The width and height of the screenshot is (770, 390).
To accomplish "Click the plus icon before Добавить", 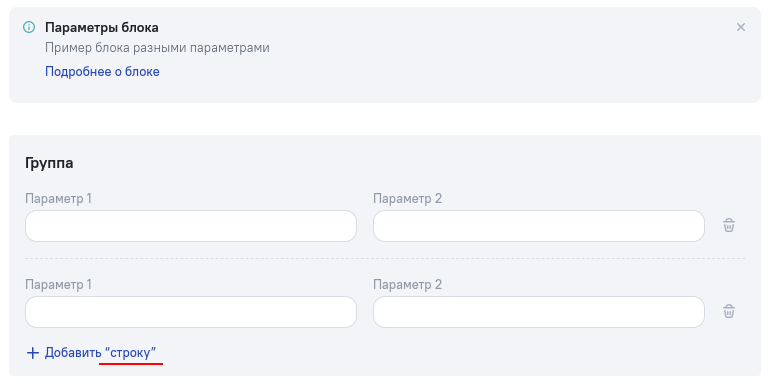I will click(32, 353).
